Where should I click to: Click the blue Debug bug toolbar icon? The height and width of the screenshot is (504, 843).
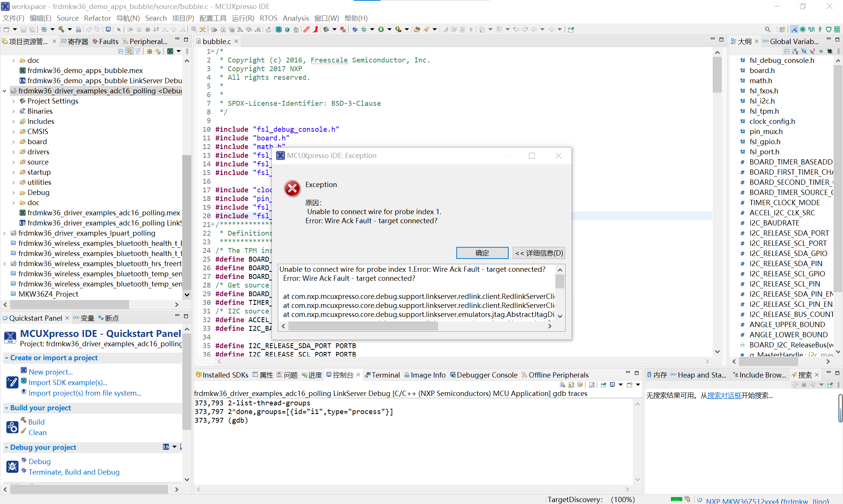pyautogui.click(x=355, y=29)
